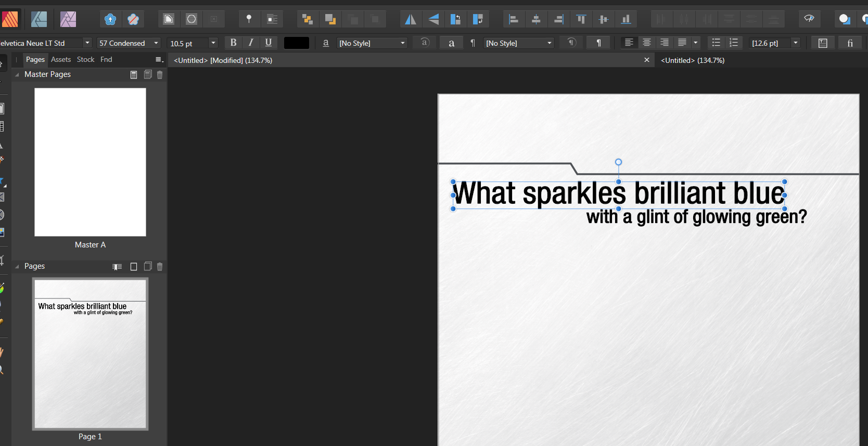Duplicate the selected master page

pyautogui.click(x=148, y=75)
